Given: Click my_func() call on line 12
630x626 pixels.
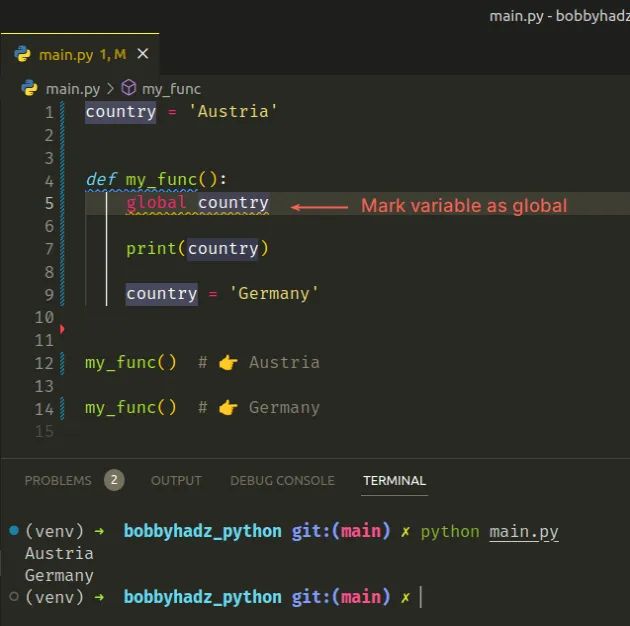Looking at the screenshot, I should click(x=131, y=362).
